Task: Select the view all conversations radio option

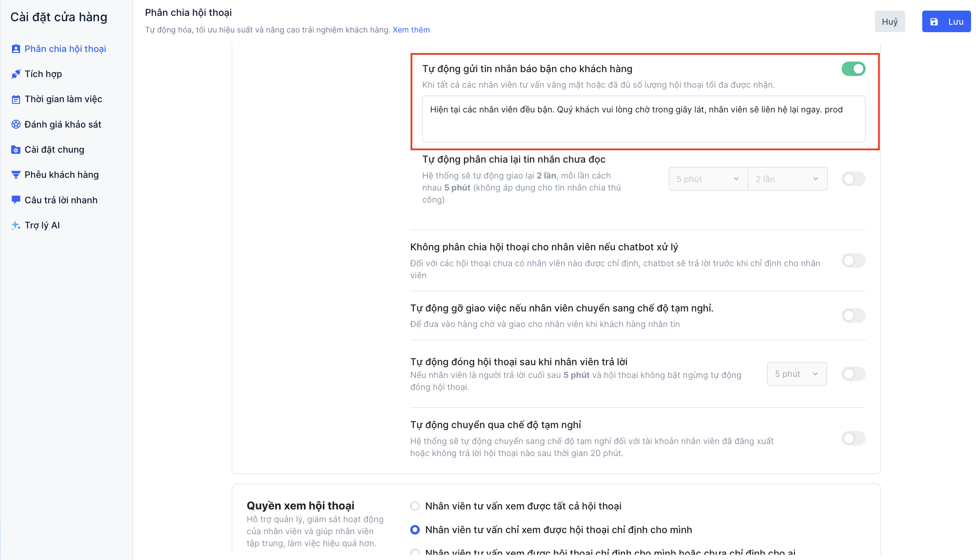Action: pos(415,506)
